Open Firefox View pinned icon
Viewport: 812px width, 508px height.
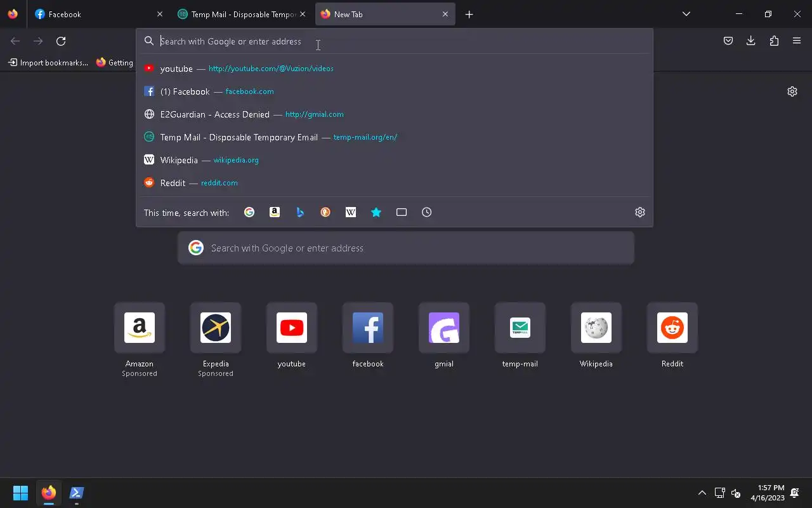(13, 14)
